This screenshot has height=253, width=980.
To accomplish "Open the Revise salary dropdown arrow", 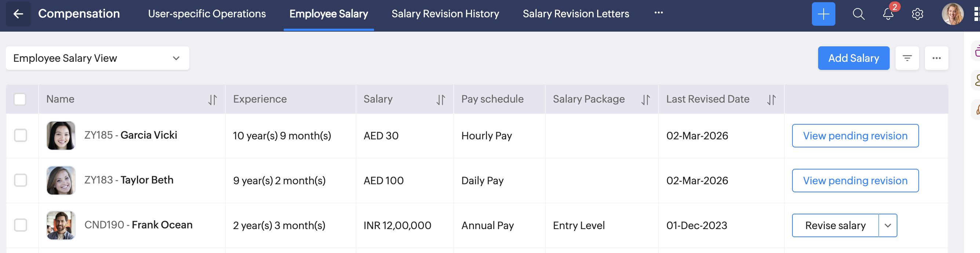I will coord(888,225).
